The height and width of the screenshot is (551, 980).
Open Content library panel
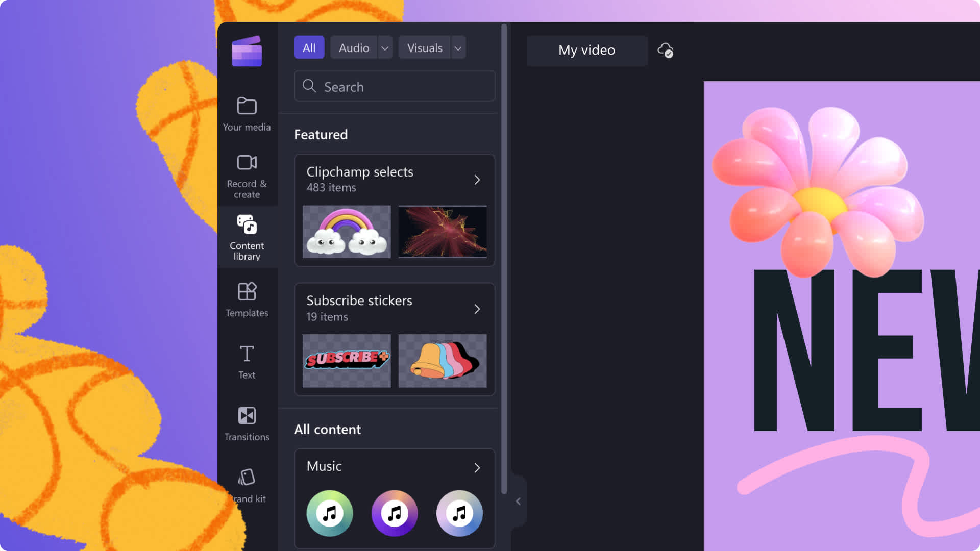pyautogui.click(x=247, y=237)
